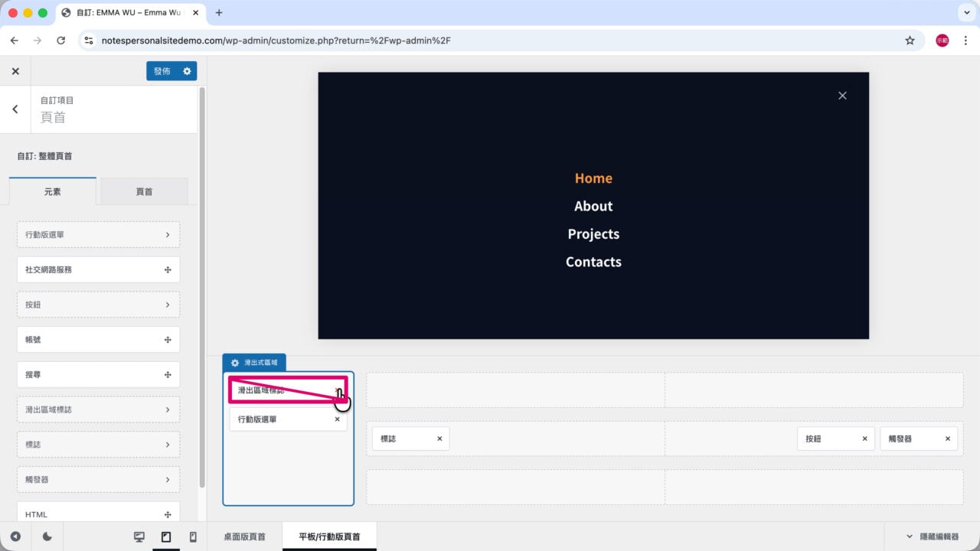
Task: Close the customizer with the X icon
Action: (x=15, y=71)
